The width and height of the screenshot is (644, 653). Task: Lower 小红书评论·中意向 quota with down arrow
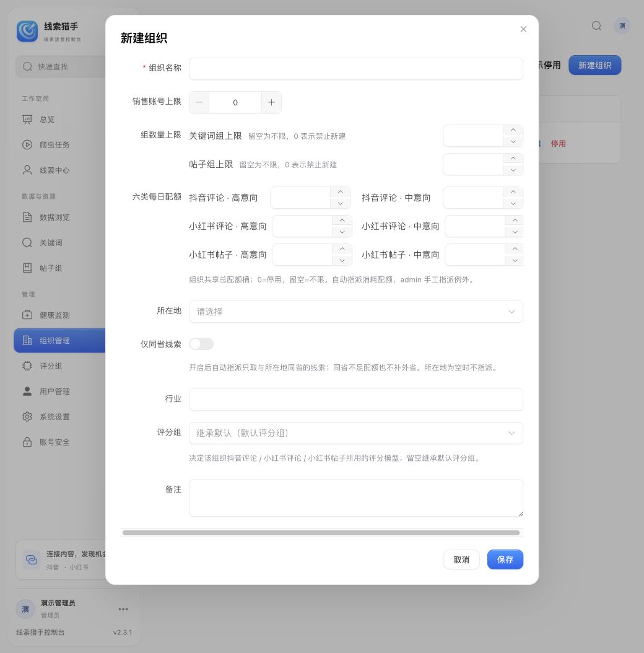[515, 232]
